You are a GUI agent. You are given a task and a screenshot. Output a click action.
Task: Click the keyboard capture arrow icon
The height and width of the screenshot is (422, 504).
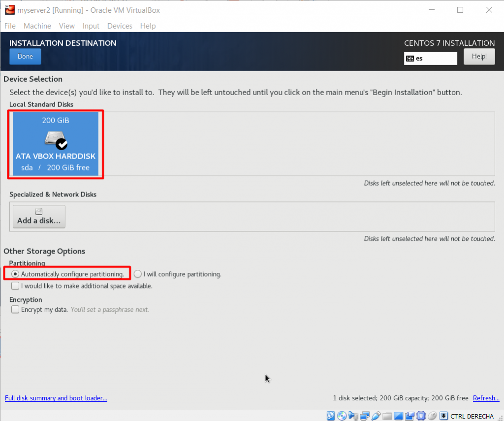pos(443,416)
